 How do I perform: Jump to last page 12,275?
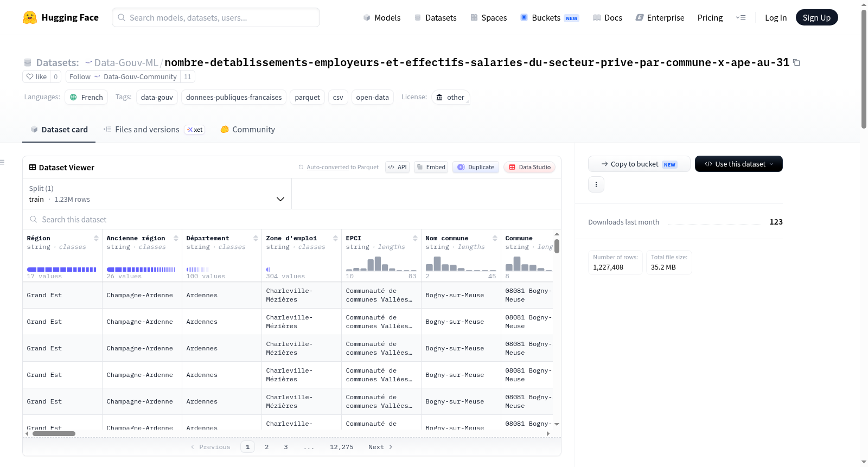click(341, 447)
